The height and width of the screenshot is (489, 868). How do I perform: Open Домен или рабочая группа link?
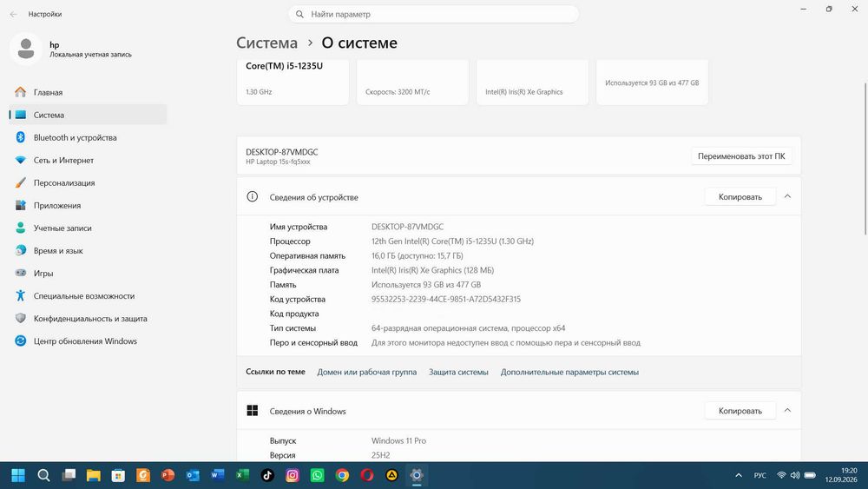pyautogui.click(x=366, y=372)
